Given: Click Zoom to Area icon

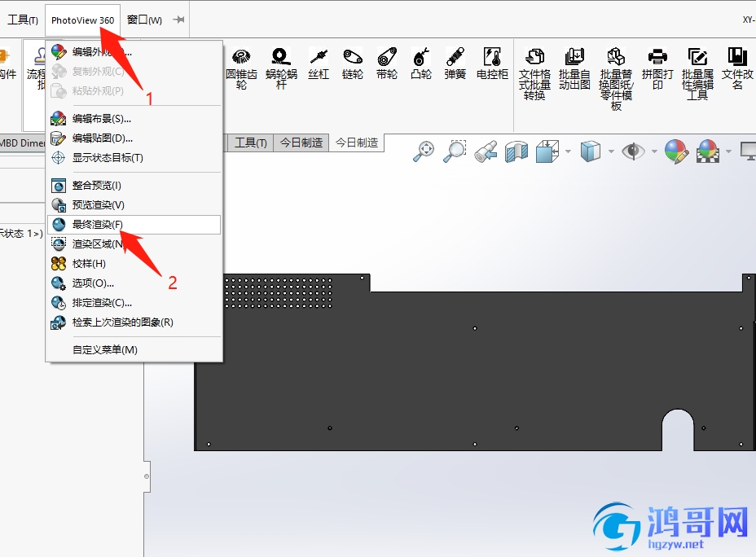Looking at the screenshot, I should pos(455,151).
